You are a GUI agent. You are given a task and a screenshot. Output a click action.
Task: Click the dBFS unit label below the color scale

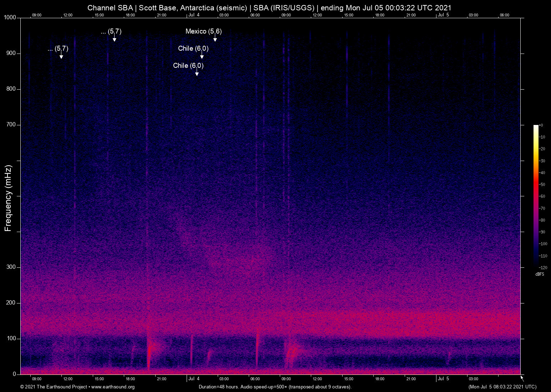click(x=540, y=274)
